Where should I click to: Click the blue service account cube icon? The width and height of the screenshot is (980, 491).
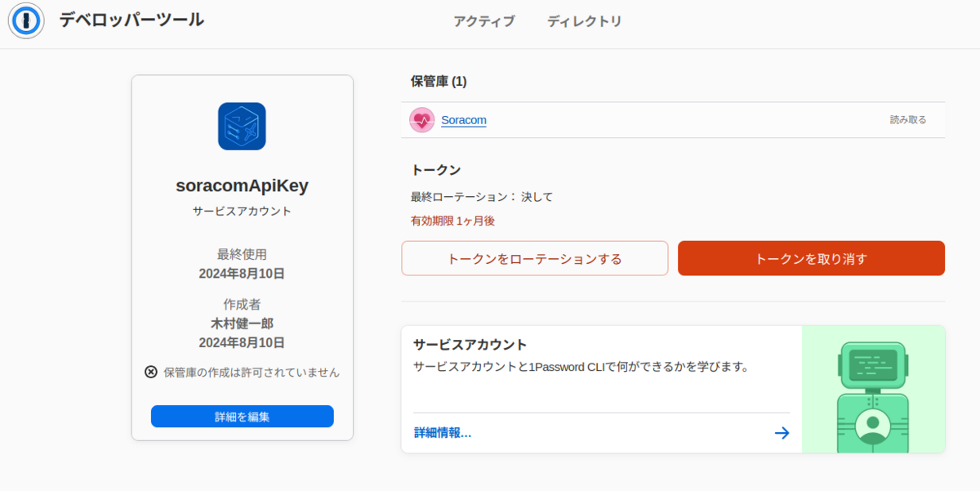(x=242, y=125)
